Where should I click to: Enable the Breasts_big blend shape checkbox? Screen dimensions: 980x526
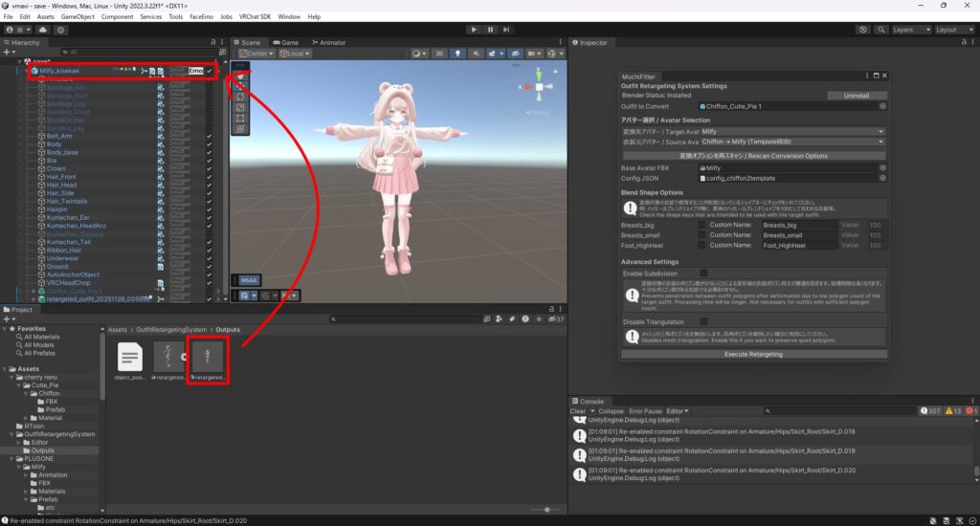tap(702, 225)
